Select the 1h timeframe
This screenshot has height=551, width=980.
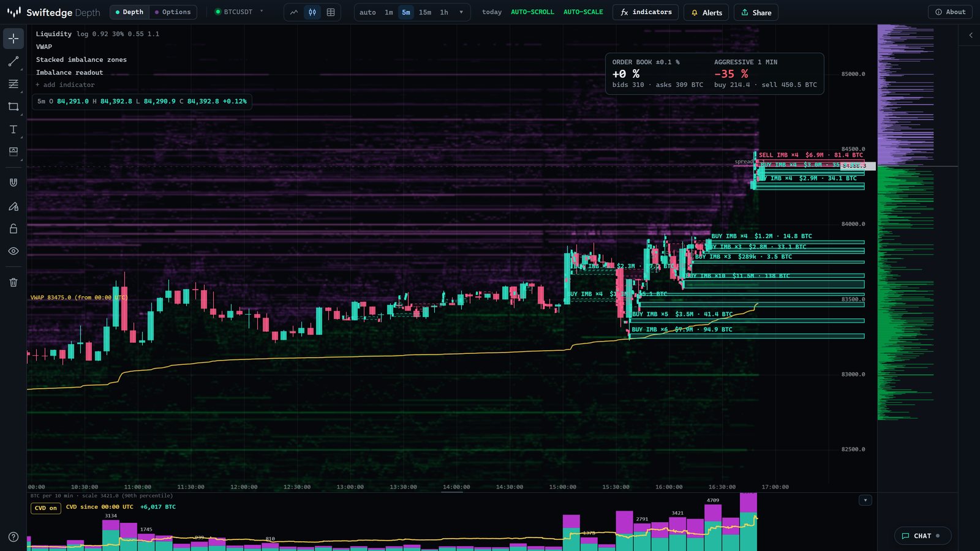444,12
